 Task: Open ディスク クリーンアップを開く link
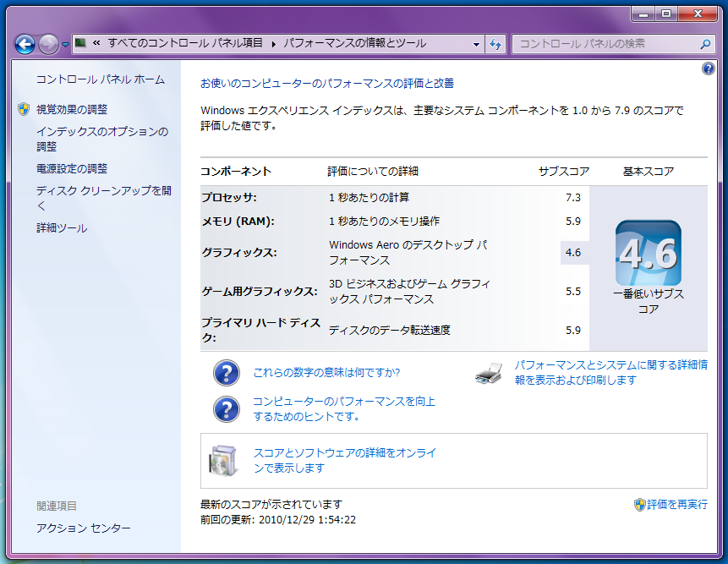coord(103,198)
